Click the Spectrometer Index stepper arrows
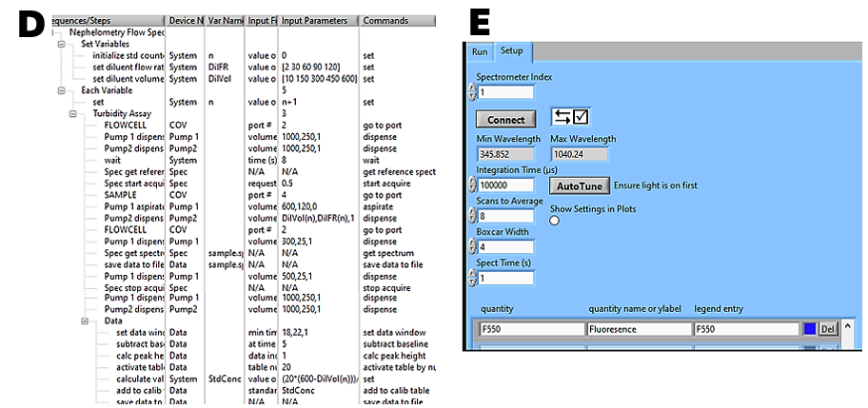Image resolution: width=868 pixels, height=408 pixels. (x=472, y=92)
